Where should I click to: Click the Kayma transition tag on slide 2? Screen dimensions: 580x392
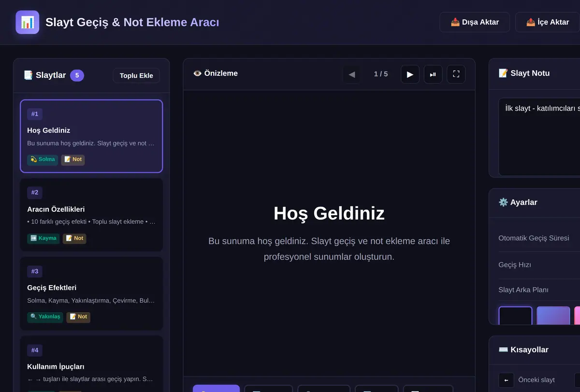coord(43,238)
